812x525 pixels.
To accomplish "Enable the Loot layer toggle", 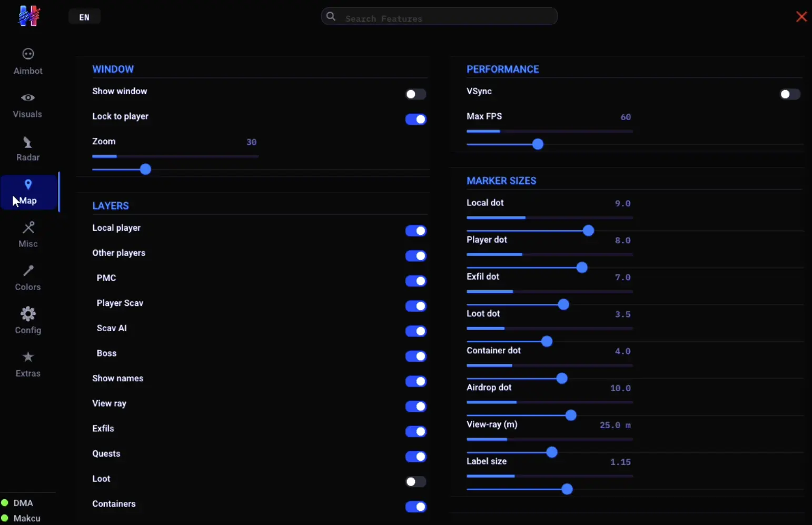I will [415, 482].
